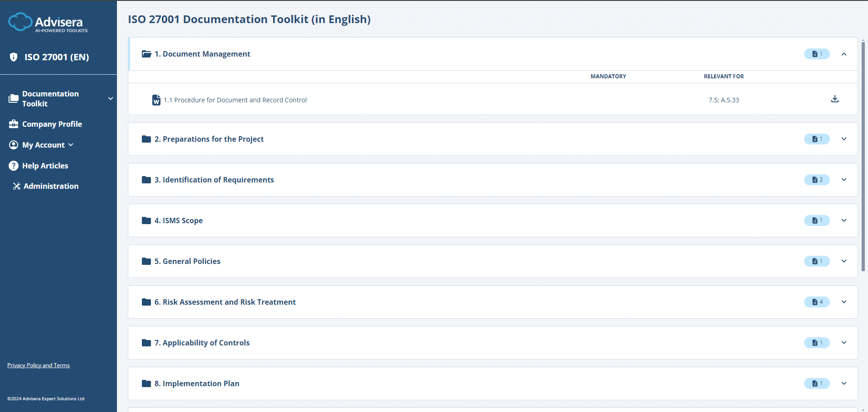Click the Help Articles question mark icon

(14, 166)
